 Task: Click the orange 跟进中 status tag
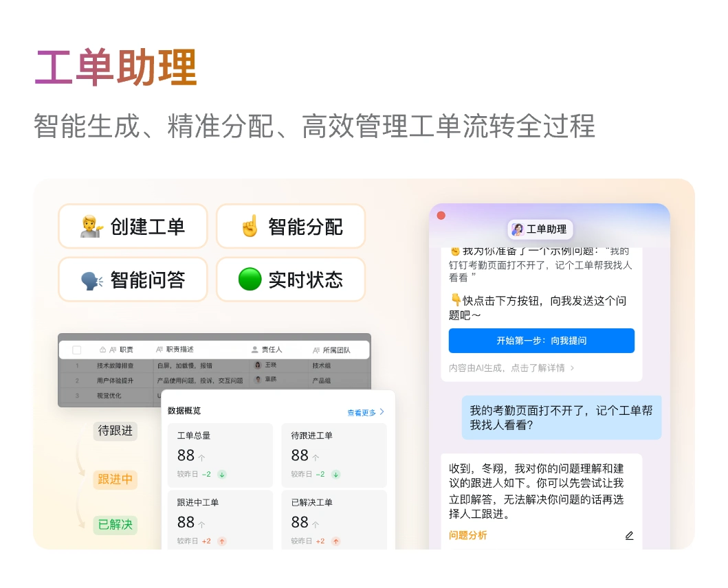115,479
